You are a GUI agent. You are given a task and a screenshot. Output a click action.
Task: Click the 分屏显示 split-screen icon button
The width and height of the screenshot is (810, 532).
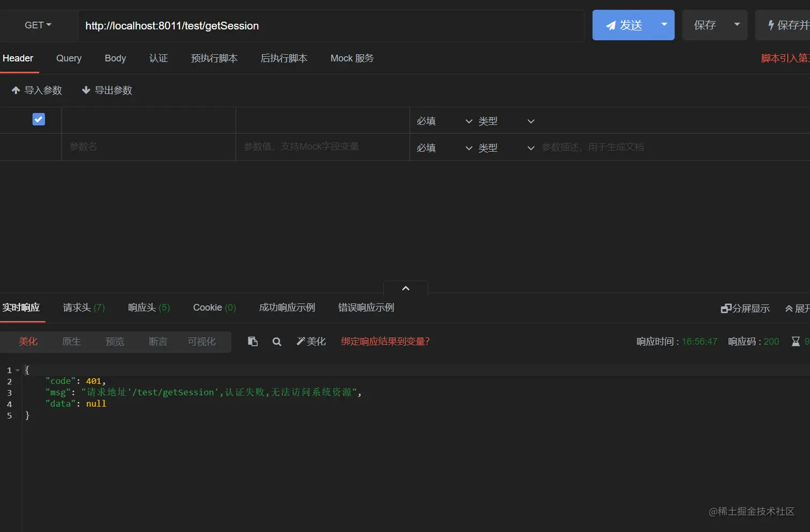click(x=745, y=308)
